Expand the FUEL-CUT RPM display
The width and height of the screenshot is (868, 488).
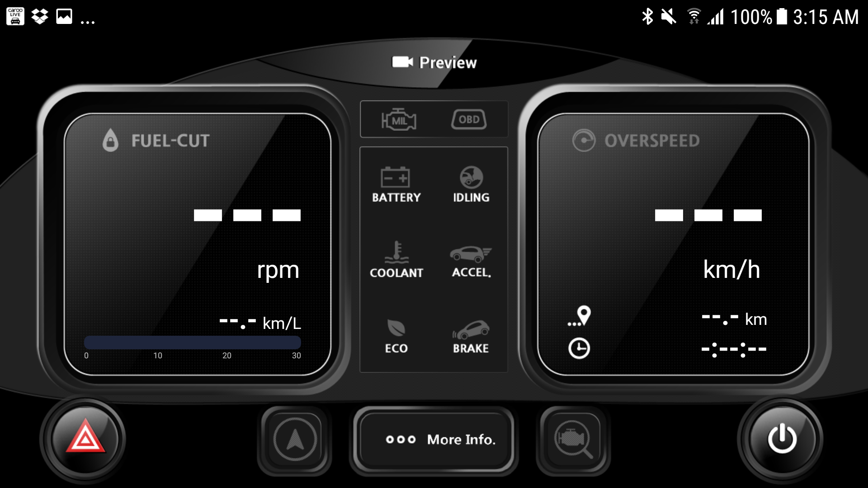202,238
